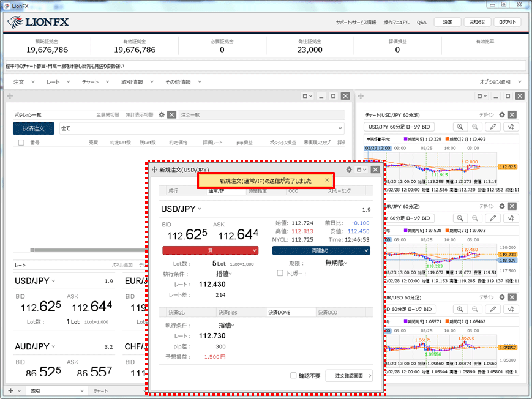Click the Lot数 field showing 5 Lot
Image resolution: width=532 pixels, height=399 pixels.
tap(219, 264)
